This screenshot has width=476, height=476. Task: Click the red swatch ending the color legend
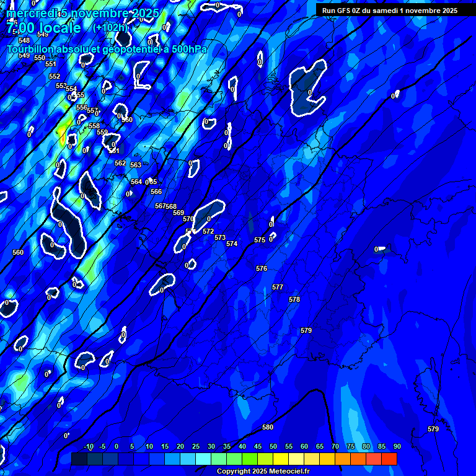point(389,459)
